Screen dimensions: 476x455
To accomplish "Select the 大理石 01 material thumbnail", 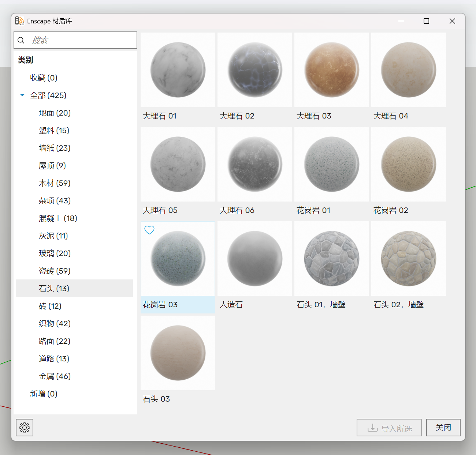I will [178, 70].
